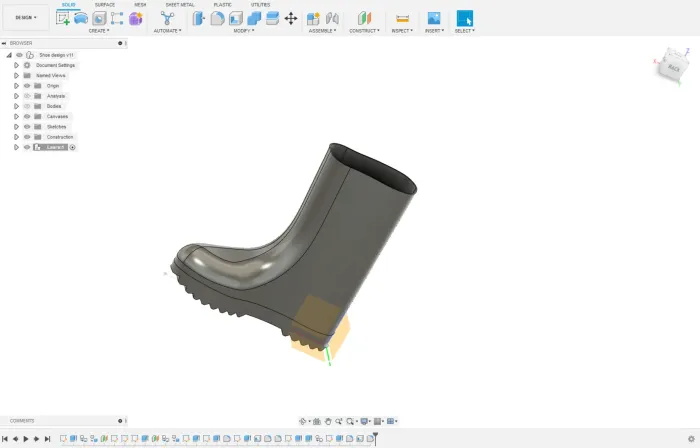Screen dimensions: 700x448
Task: Play the timeline
Action: 26,439
